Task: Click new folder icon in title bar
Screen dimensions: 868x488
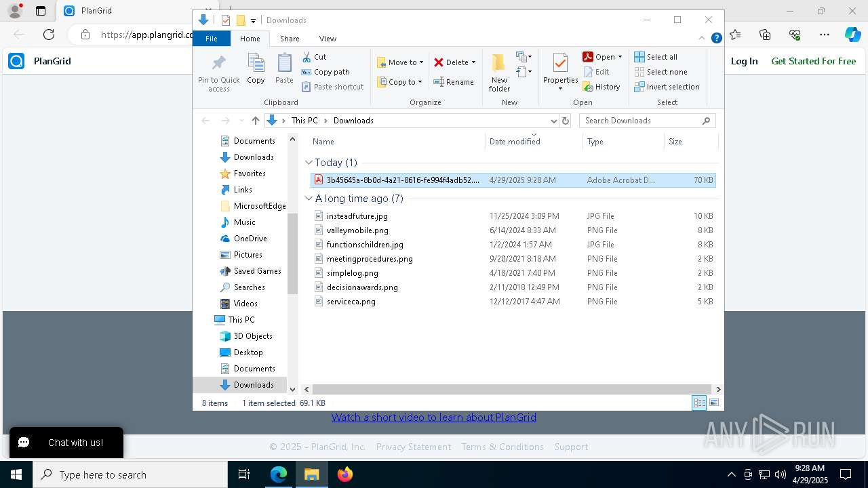Action: pyautogui.click(x=241, y=20)
